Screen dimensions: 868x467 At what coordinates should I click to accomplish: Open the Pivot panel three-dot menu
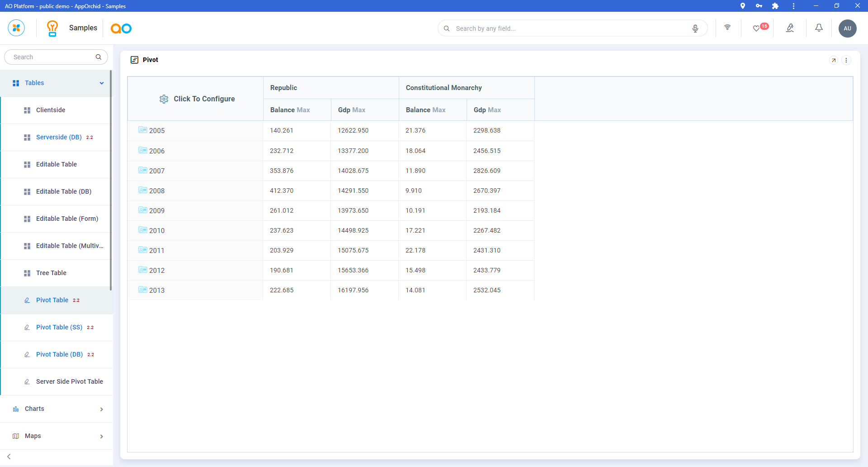(x=846, y=60)
